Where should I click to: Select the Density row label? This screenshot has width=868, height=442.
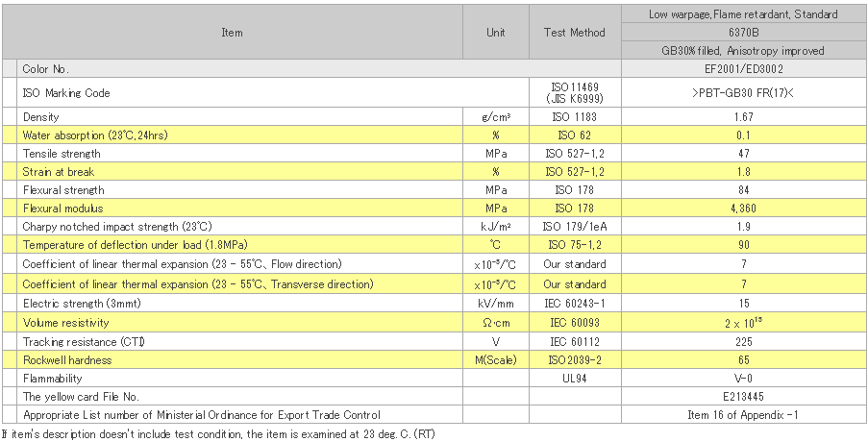40,116
